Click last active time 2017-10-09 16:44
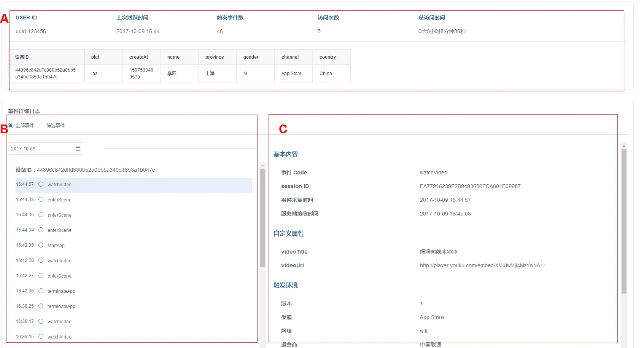644x348 pixels. pos(138,31)
